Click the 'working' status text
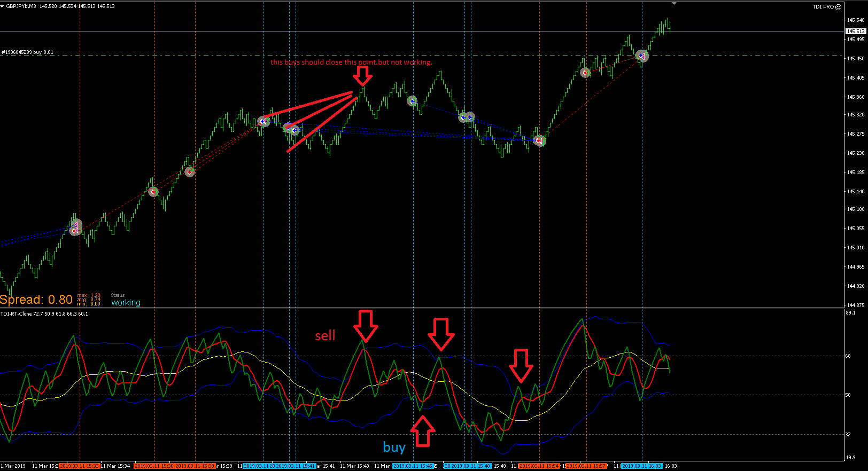 [x=126, y=303]
